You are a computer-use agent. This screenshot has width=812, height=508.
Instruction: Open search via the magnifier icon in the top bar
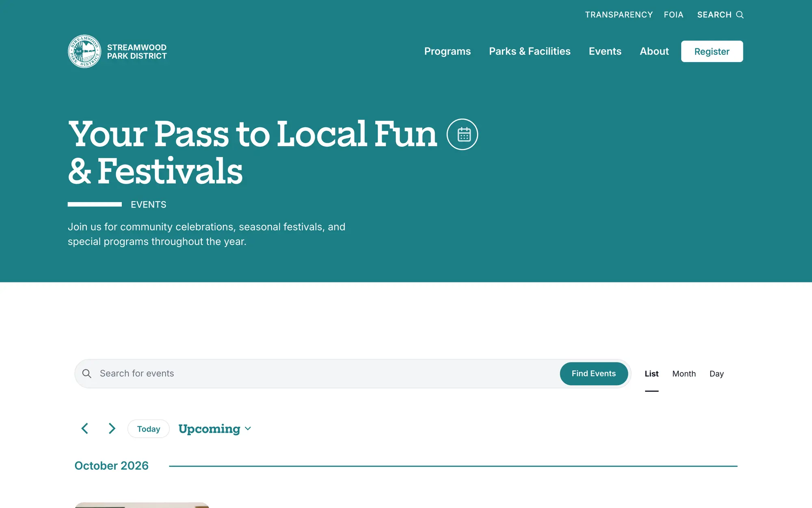pos(740,15)
